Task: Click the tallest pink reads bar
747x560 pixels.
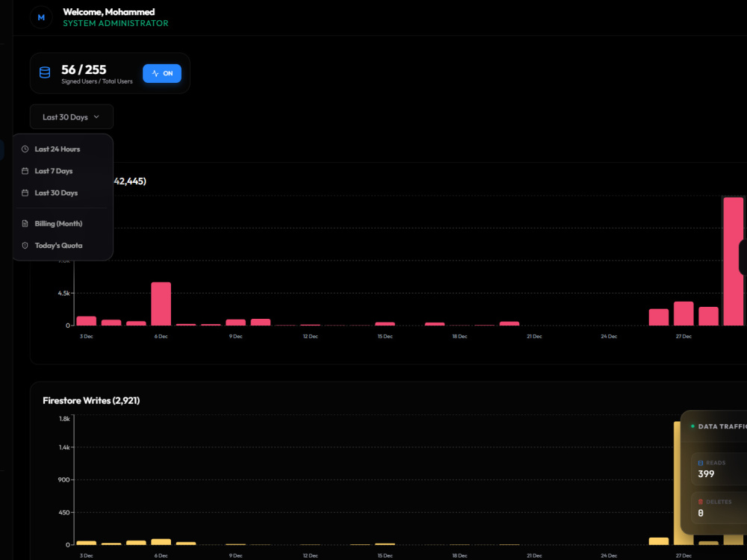Action: click(x=734, y=261)
